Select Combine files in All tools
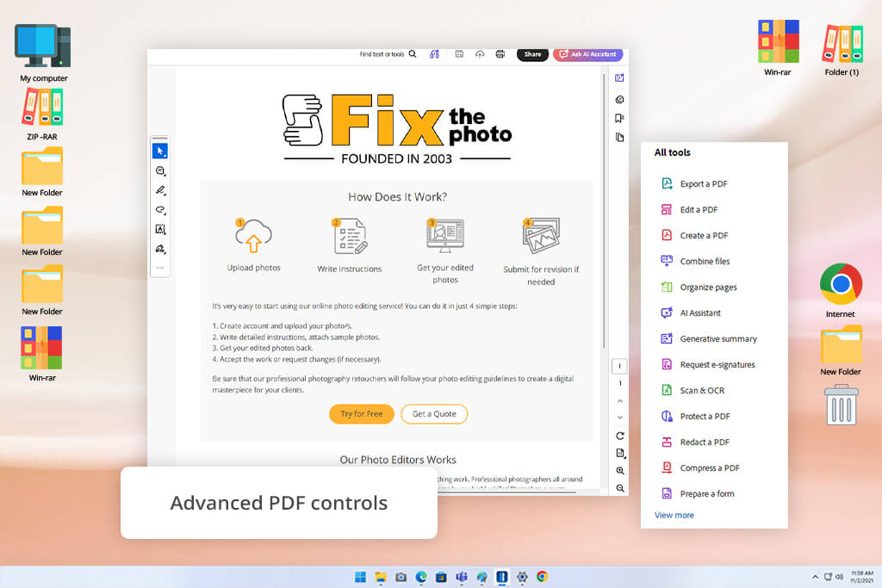882x588 pixels. point(695,262)
